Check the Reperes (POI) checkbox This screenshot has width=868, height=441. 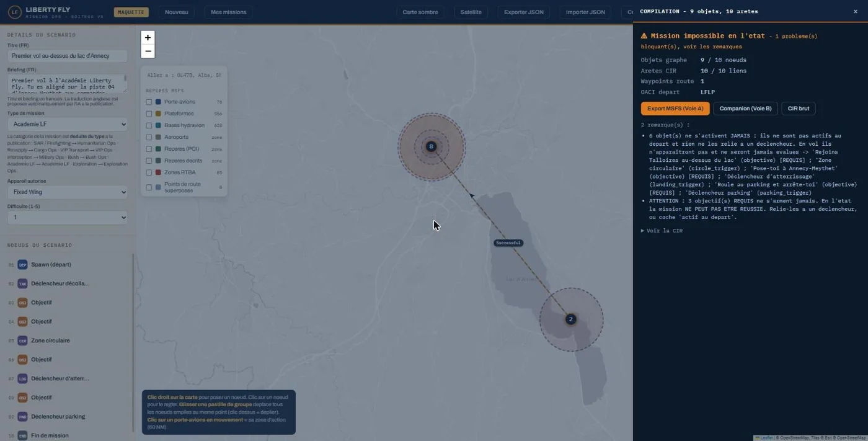149,149
